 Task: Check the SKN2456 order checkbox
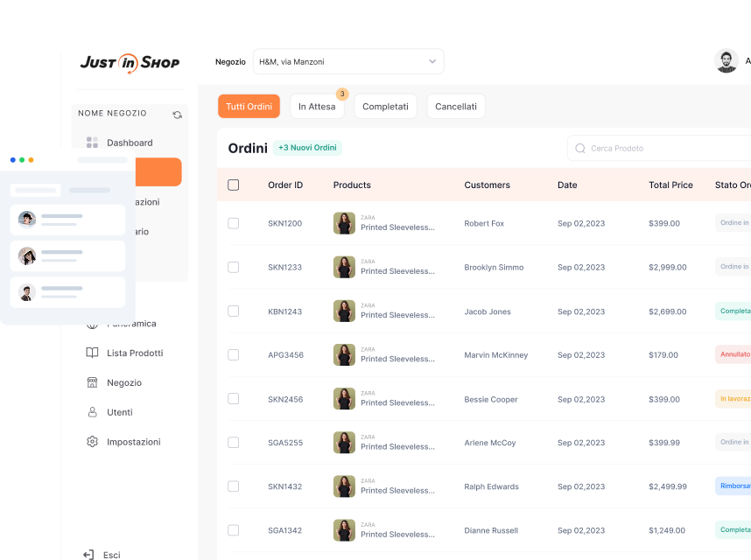pyautogui.click(x=233, y=399)
